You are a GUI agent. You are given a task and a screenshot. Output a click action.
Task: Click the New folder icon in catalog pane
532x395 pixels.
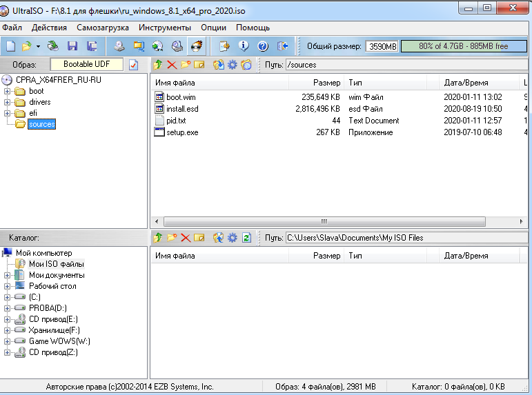(172, 237)
